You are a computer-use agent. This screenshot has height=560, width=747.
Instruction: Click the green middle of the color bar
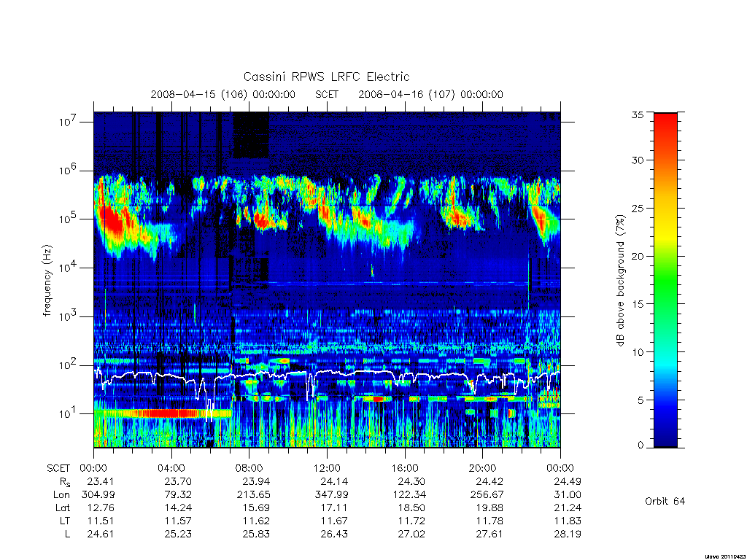pyautogui.click(x=665, y=280)
